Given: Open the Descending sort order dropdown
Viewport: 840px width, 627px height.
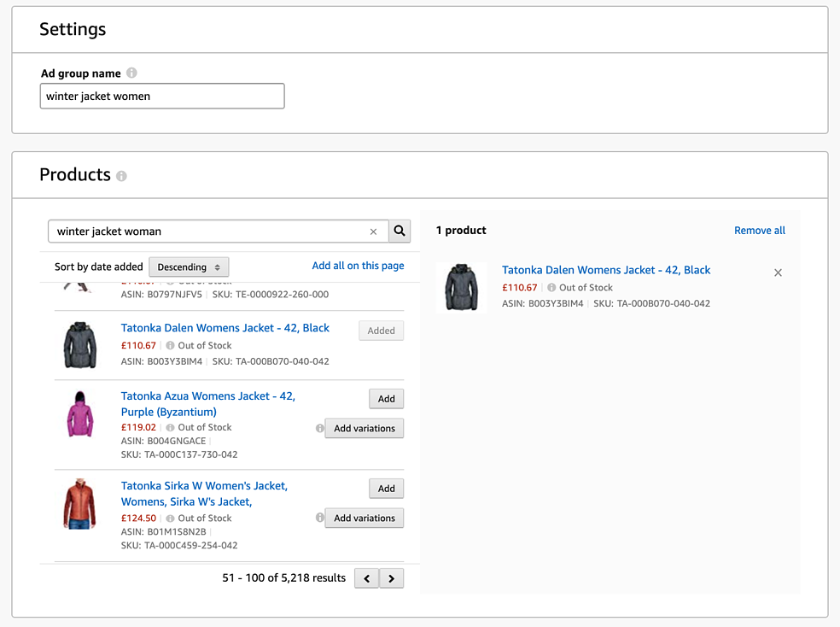Looking at the screenshot, I should pyautogui.click(x=189, y=267).
